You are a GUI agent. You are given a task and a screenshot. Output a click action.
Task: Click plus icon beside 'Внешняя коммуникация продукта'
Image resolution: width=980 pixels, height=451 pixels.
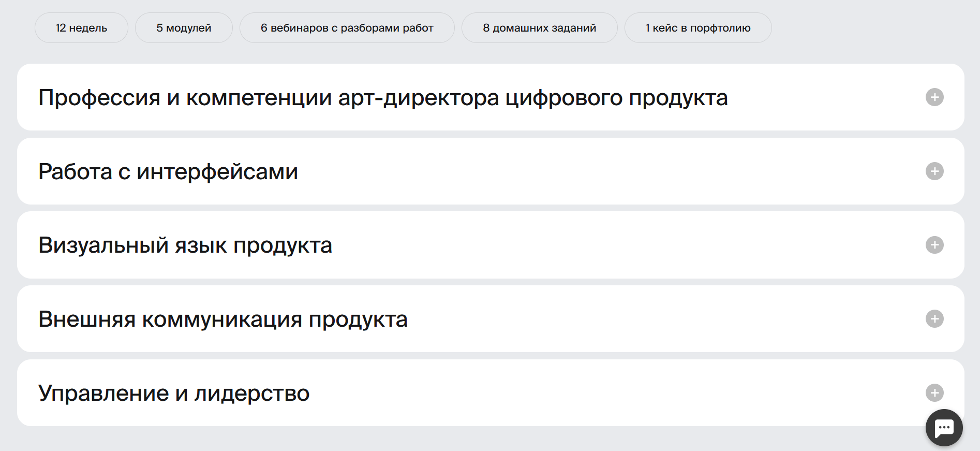click(x=934, y=319)
